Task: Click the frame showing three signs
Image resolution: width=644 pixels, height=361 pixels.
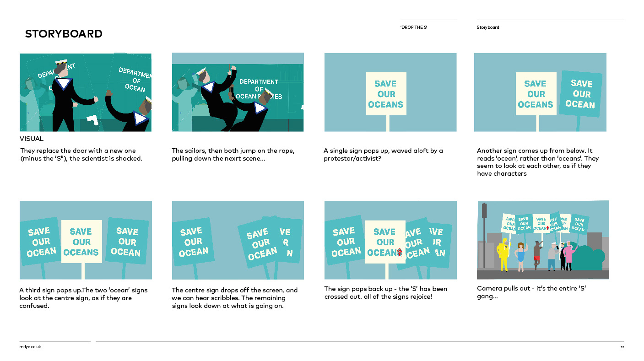Action: 86,240
